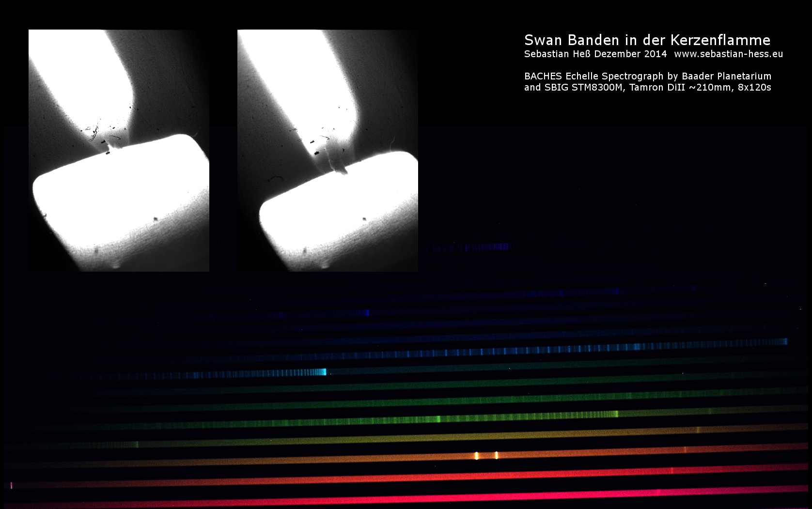Screen dimensions: 812x509
Task: Click the small red line in red order
Action: tap(672, 470)
